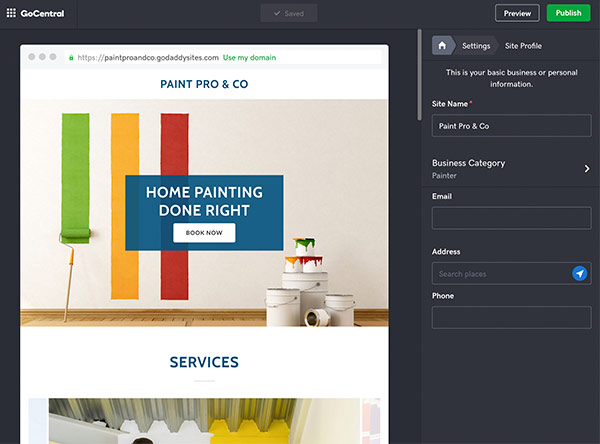Image resolution: width=600 pixels, height=444 pixels.
Task: Use current location icon in Address field
Action: click(579, 273)
